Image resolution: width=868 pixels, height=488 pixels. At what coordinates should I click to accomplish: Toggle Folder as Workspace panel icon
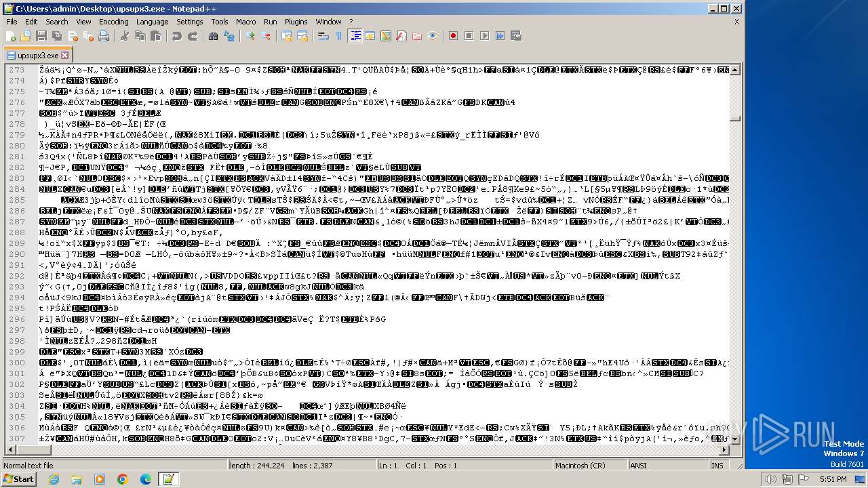[417, 36]
